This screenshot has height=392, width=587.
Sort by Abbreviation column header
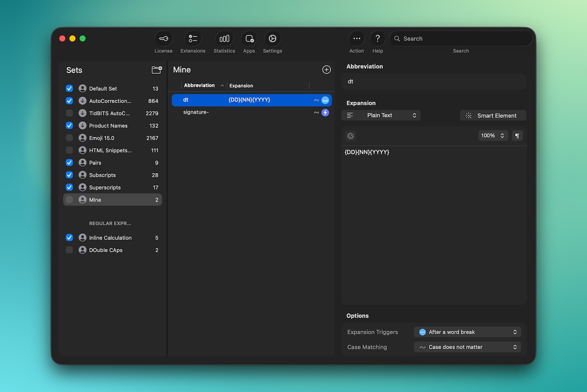[x=200, y=86]
